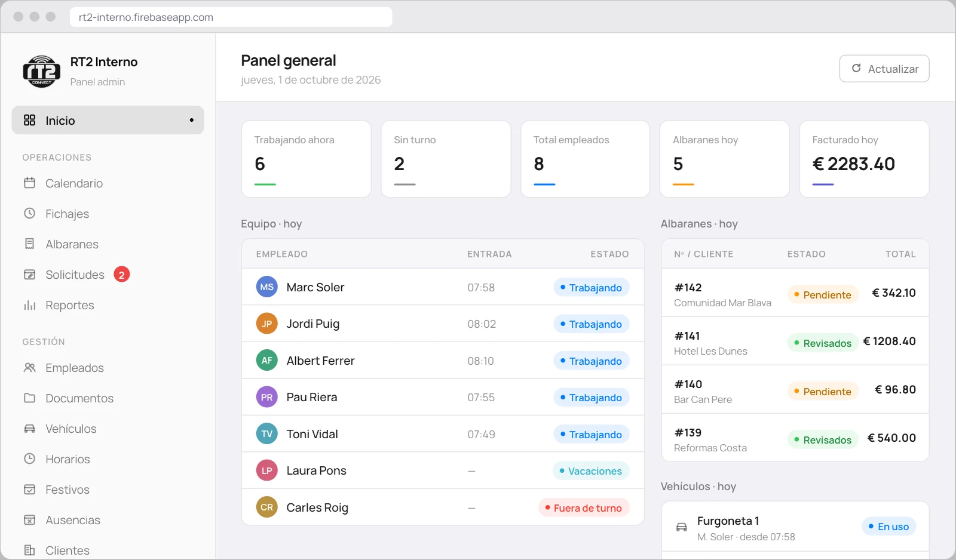Select Empleados in Gestión menu
Viewport: 956px width, 560px height.
tap(108, 368)
